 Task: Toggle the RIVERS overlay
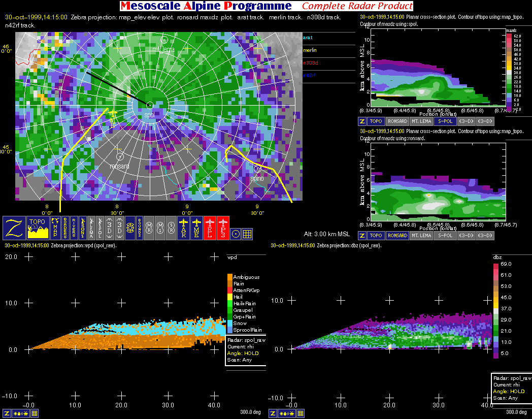coord(74,228)
